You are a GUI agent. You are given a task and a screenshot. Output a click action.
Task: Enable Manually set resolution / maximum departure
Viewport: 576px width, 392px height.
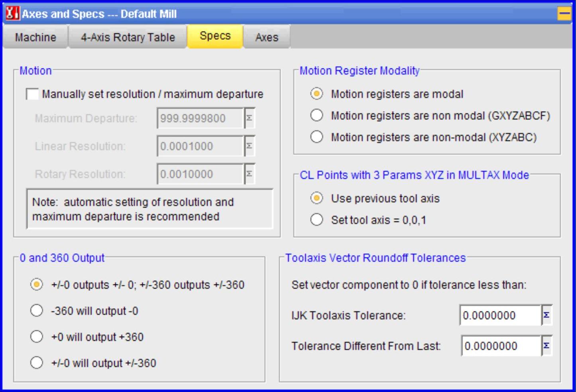(x=32, y=94)
